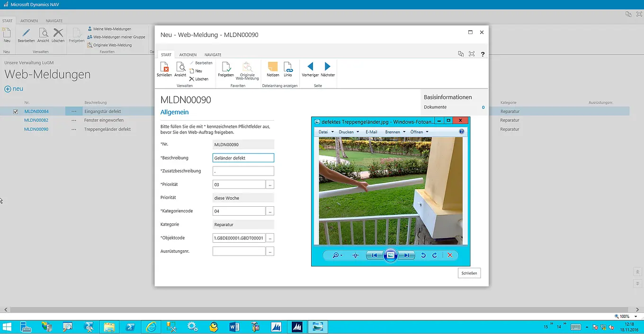
Task: Open the MLDN00082 record link
Action: tap(36, 120)
